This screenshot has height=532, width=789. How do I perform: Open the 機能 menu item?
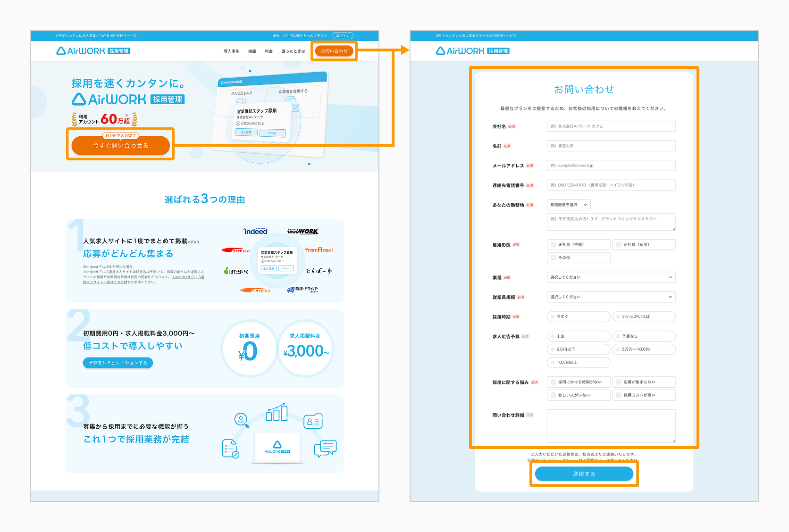click(252, 51)
